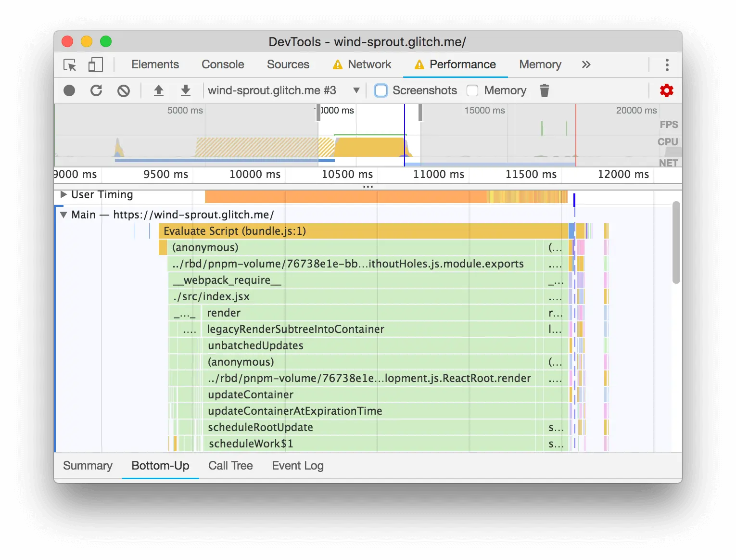Expand the User Timing section

[63, 194]
